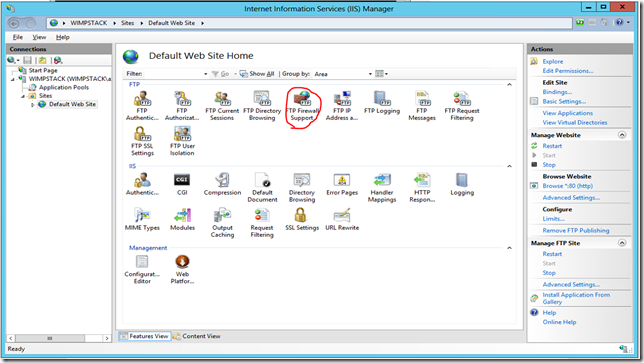The image size is (644, 363).
Task: Switch to Features View tab
Action: pos(145,336)
